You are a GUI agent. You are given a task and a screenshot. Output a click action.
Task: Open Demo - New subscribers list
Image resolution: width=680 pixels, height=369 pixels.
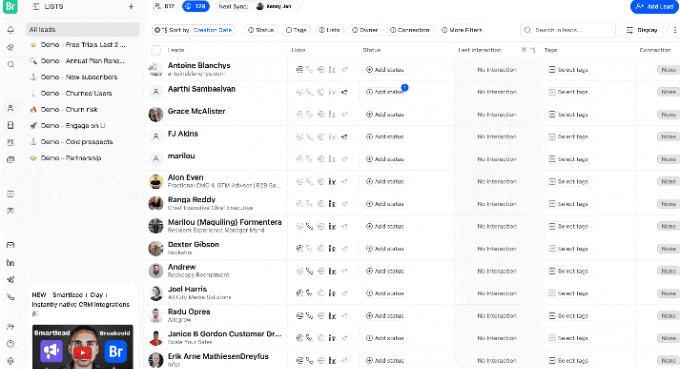tap(82, 77)
